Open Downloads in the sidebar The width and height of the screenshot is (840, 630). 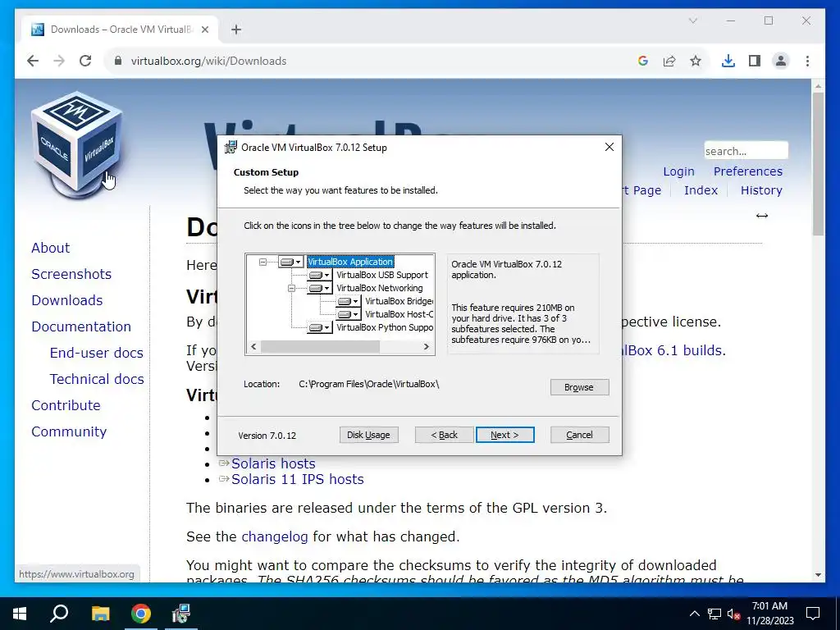click(x=67, y=300)
